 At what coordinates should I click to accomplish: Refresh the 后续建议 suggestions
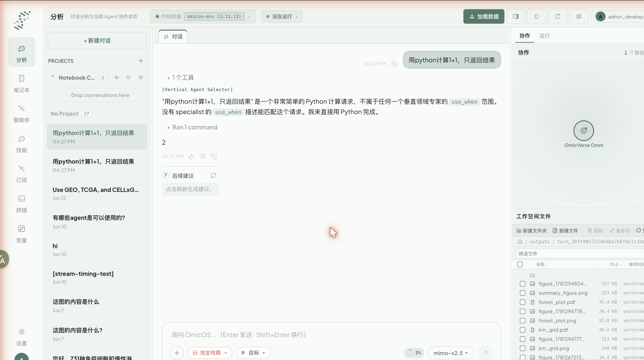click(213, 176)
